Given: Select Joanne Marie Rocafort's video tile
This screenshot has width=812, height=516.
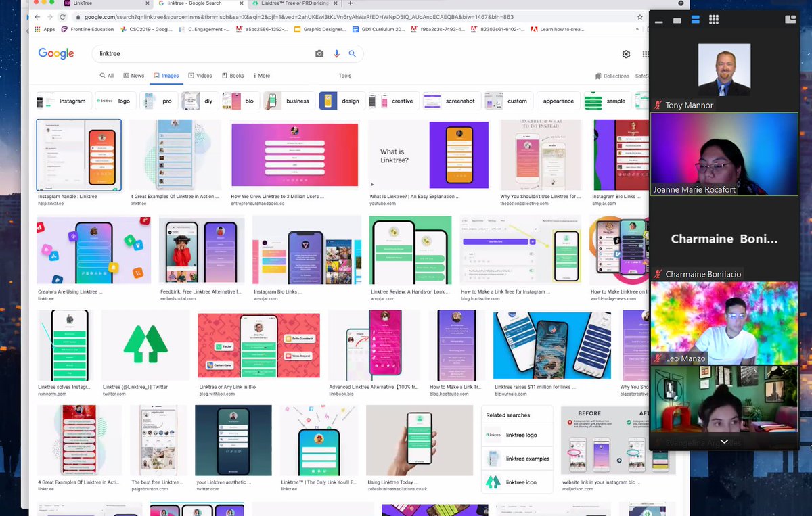Looking at the screenshot, I should (x=724, y=154).
